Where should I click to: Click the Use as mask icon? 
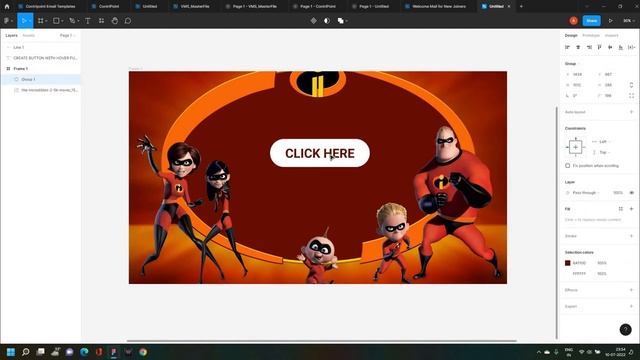pyautogui.click(x=327, y=21)
